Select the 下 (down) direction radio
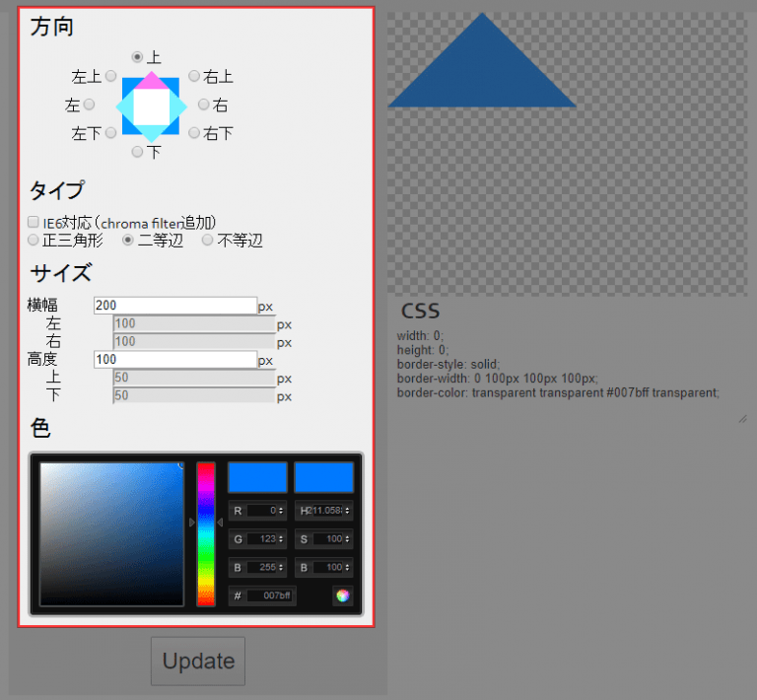Image resolution: width=757 pixels, height=700 pixels. (x=138, y=152)
